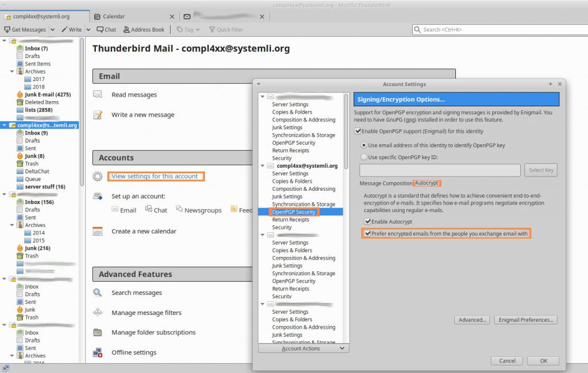588x373 pixels.
Task: Click the Create a new calendar icon
Action: pos(98,231)
